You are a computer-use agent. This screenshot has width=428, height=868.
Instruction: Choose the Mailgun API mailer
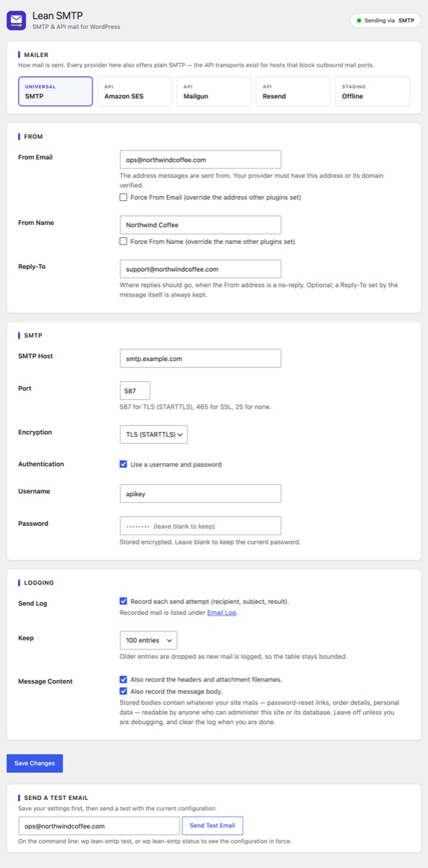[x=214, y=91]
